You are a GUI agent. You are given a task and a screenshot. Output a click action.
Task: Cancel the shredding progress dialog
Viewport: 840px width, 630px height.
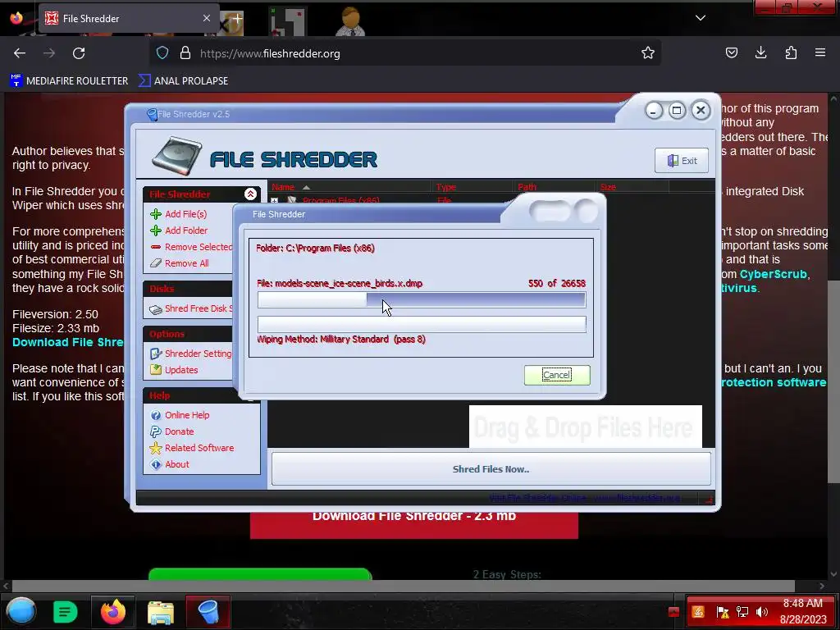tap(557, 375)
